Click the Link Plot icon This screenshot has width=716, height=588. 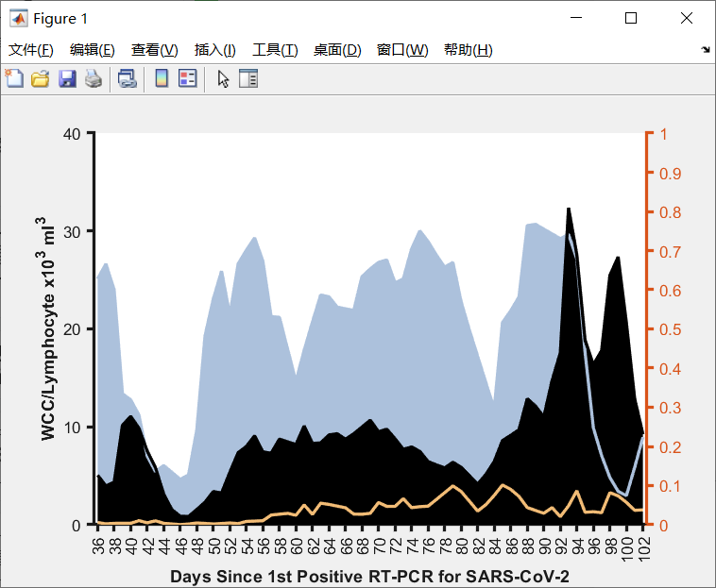(x=127, y=79)
